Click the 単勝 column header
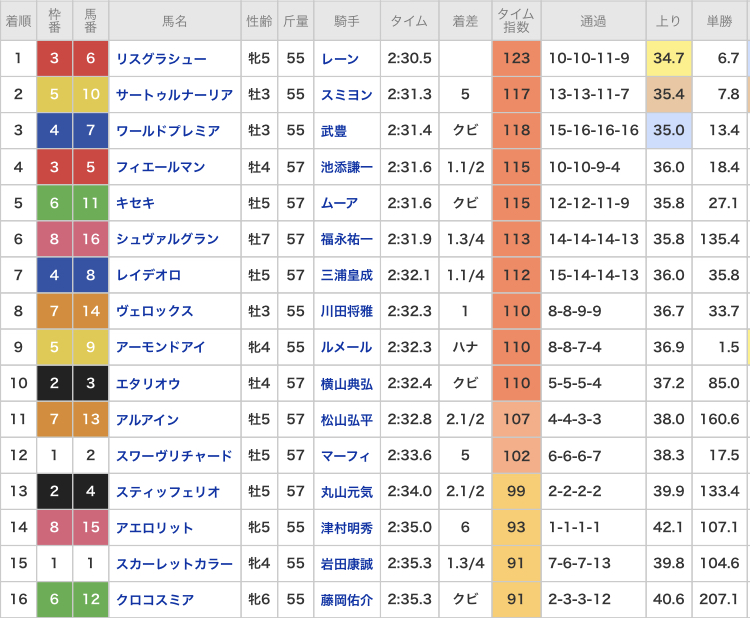The width and height of the screenshot is (750, 618). click(x=720, y=21)
